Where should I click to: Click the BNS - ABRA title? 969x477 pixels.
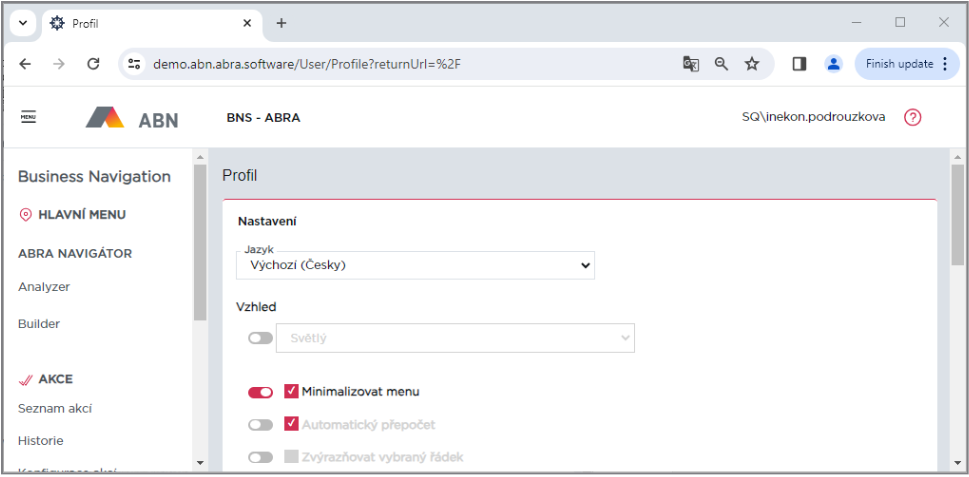(x=263, y=117)
